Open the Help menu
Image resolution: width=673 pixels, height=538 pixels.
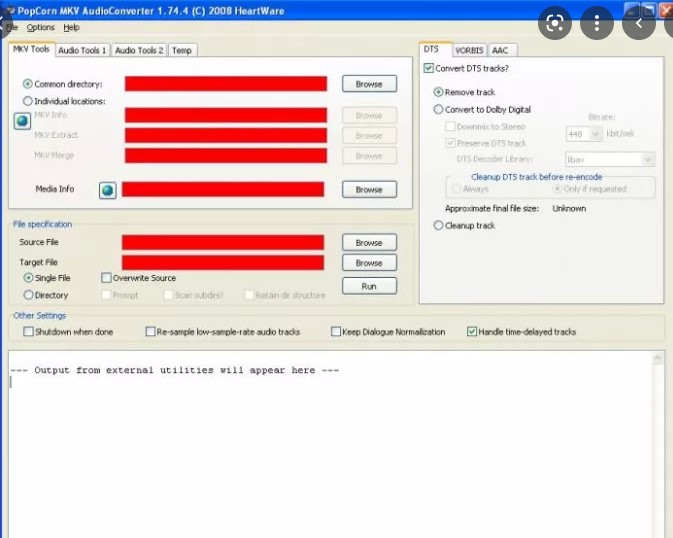(71, 27)
